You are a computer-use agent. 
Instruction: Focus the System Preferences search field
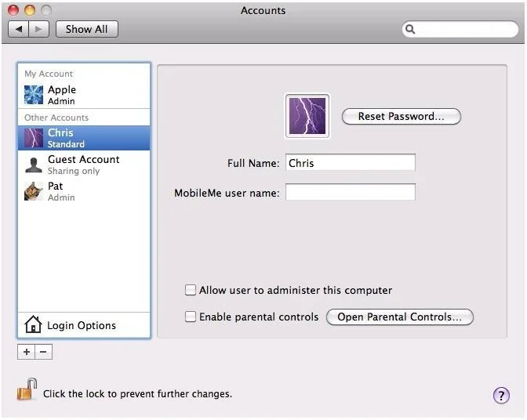(x=460, y=29)
